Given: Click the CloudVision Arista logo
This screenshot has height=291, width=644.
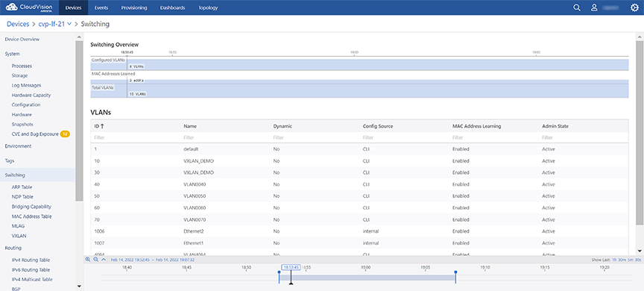Looking at the screenshot, I should (29, 7).
